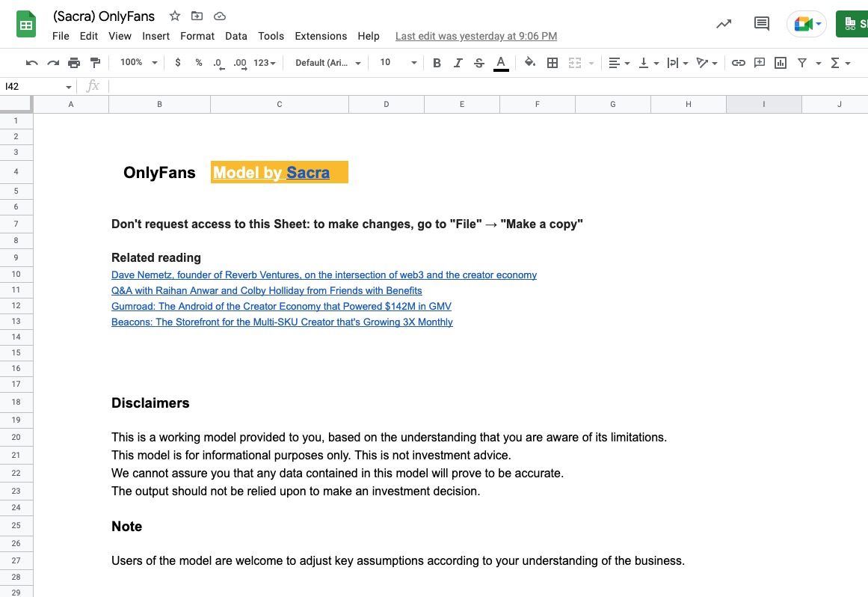This screenshot has height=597, width=868.
Task: Open the number format 123 dropdown
Action: click(x=265, y=63)
